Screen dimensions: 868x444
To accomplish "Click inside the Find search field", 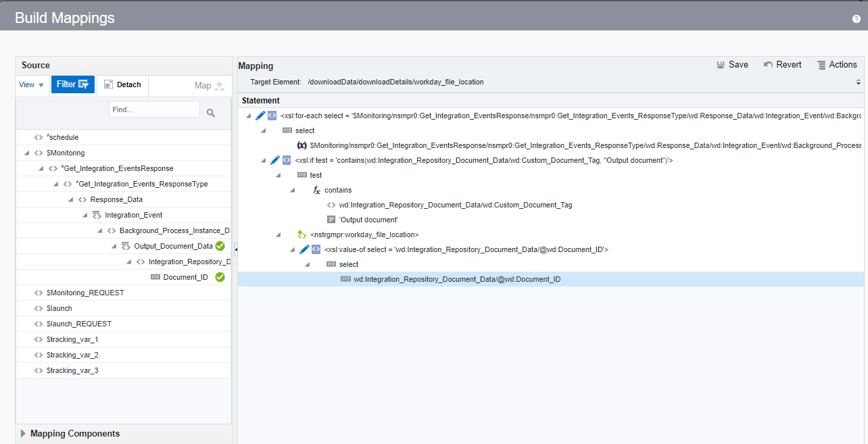I will pyautogui.click(x=154, y=109).
